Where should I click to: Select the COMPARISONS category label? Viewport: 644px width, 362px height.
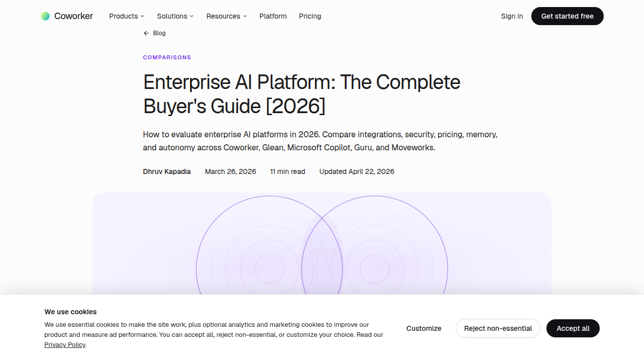(167, 57)
